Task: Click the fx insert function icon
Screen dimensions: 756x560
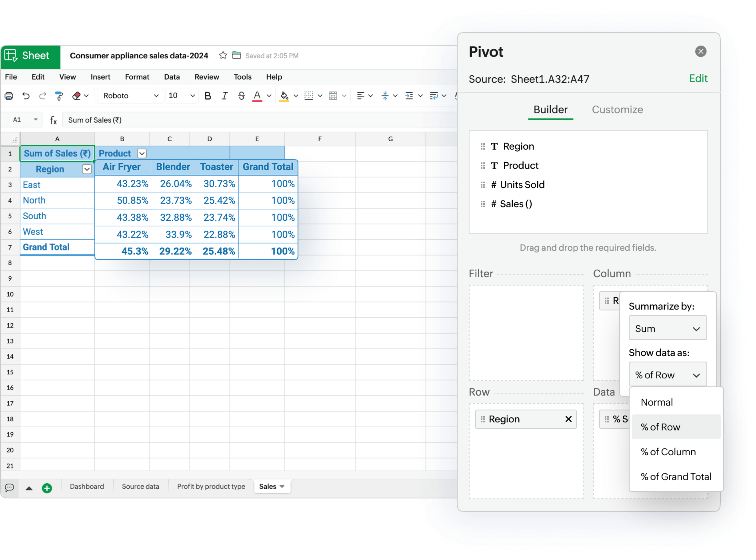Action: (x=54, y=120)
